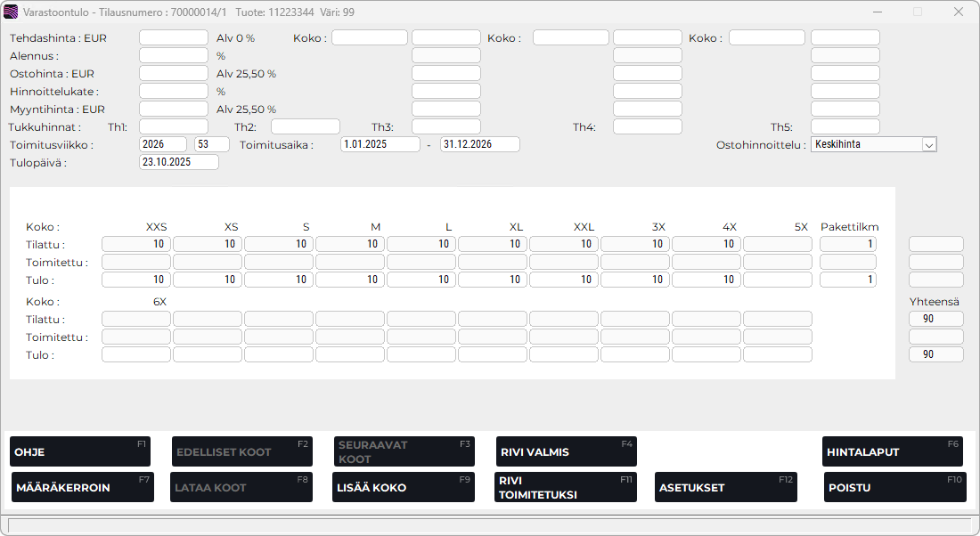
Task: Click the Toimitusviikko year field
Action: 163,144
